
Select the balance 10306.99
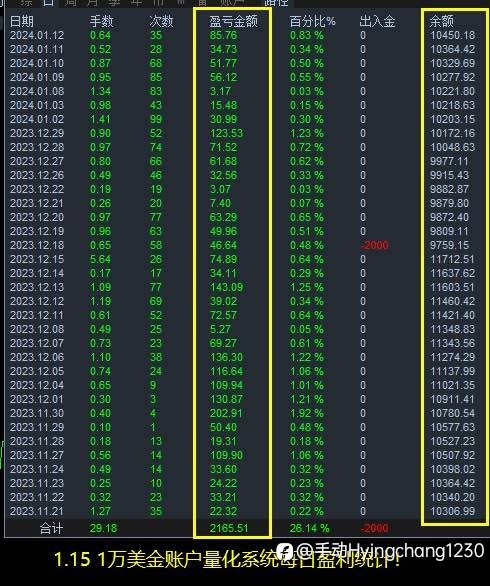[452, 511]
